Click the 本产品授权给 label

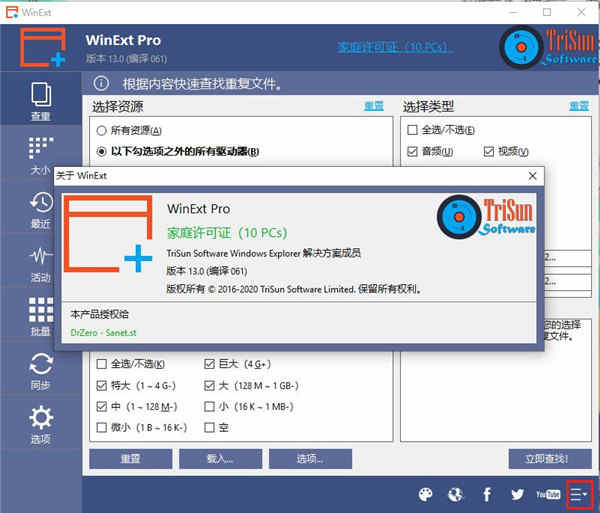pyautogui.click(x=99, y=314)
